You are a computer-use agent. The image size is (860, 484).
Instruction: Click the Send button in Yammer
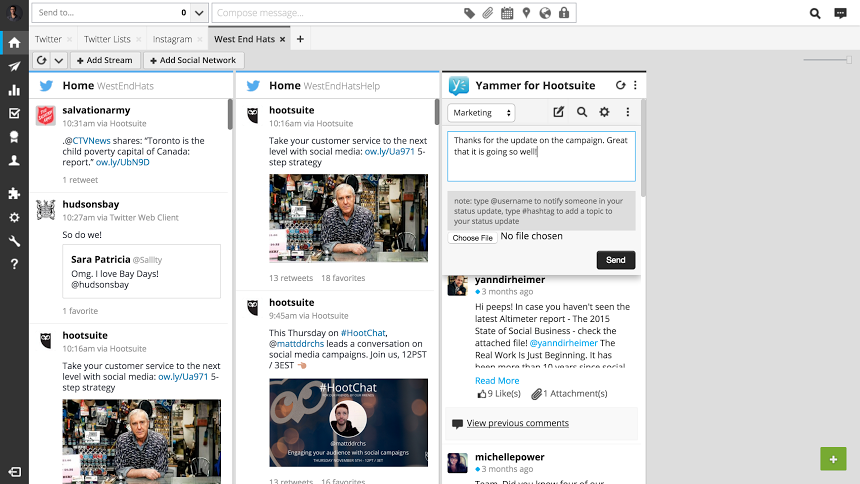click(x=615, y=260)
